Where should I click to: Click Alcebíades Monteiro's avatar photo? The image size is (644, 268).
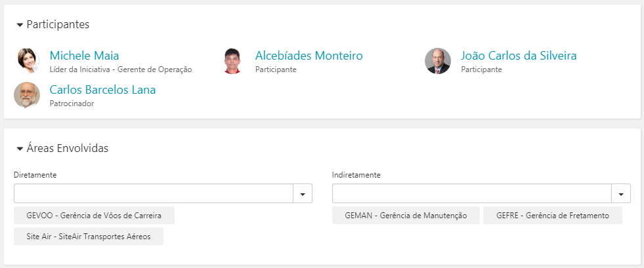(x=232, y=61)
